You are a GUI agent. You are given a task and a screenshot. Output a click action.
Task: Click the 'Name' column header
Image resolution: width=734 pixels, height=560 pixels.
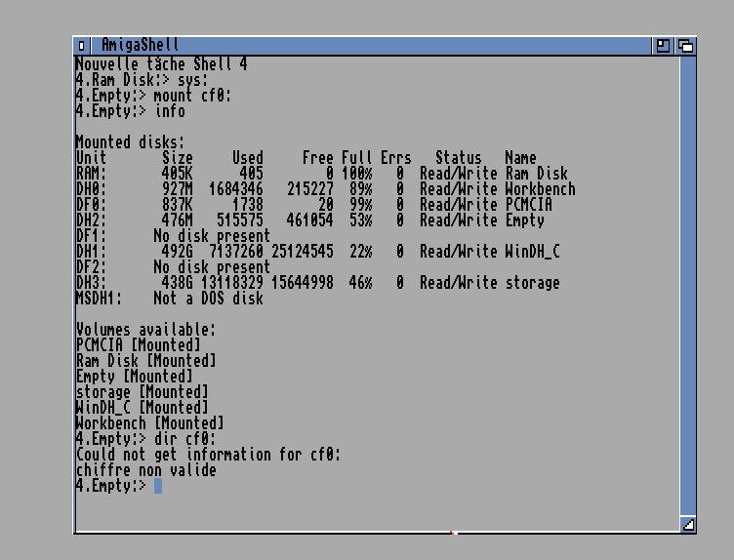(x=520, y=158)
